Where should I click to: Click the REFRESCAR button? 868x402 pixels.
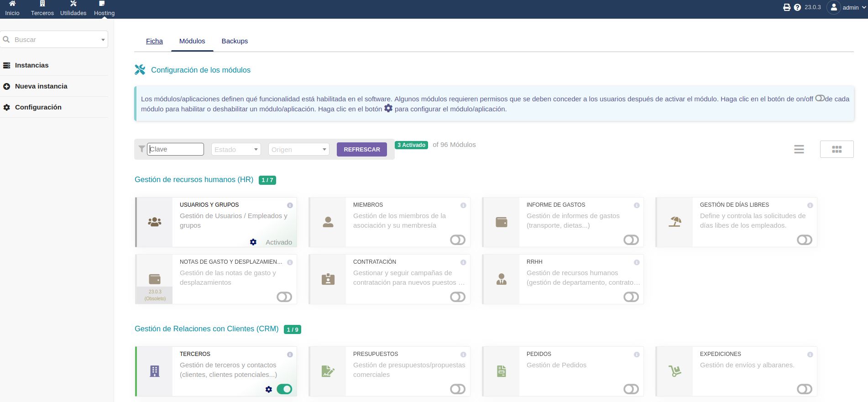362,149
